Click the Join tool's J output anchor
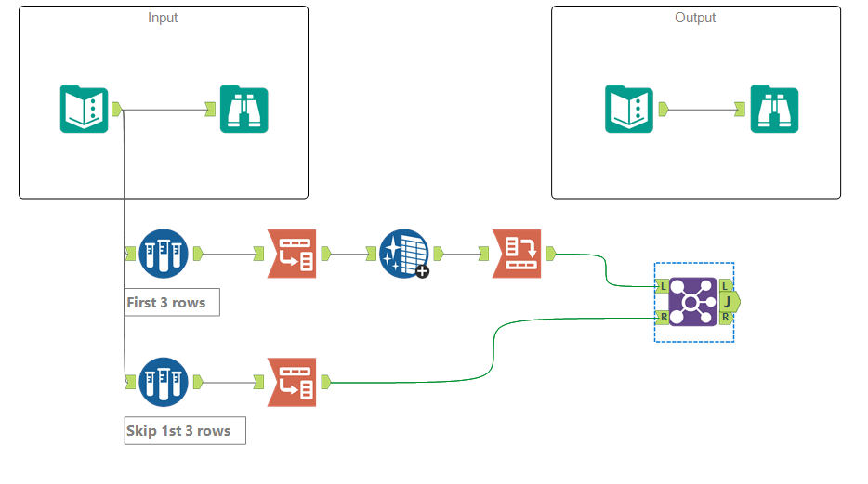 tap(730, 302)
